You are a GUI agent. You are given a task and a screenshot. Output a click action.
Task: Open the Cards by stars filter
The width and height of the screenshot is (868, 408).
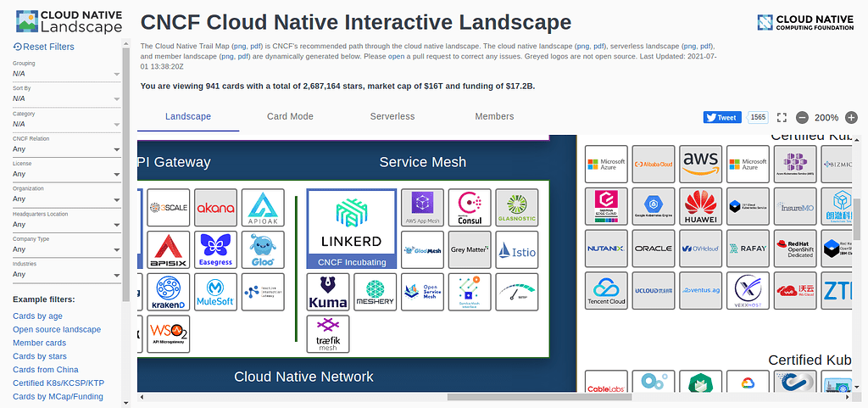pyautogui.click(x=40, y=356)
